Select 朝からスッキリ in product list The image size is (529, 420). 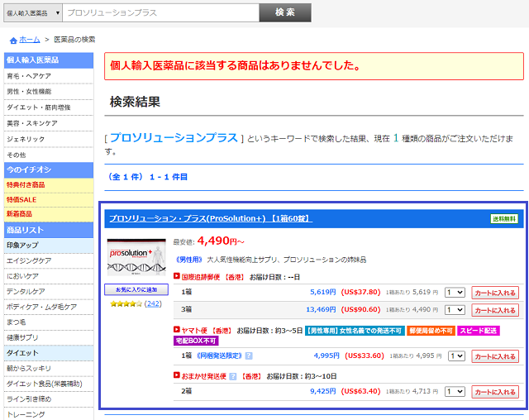click(x=49, y=369)
